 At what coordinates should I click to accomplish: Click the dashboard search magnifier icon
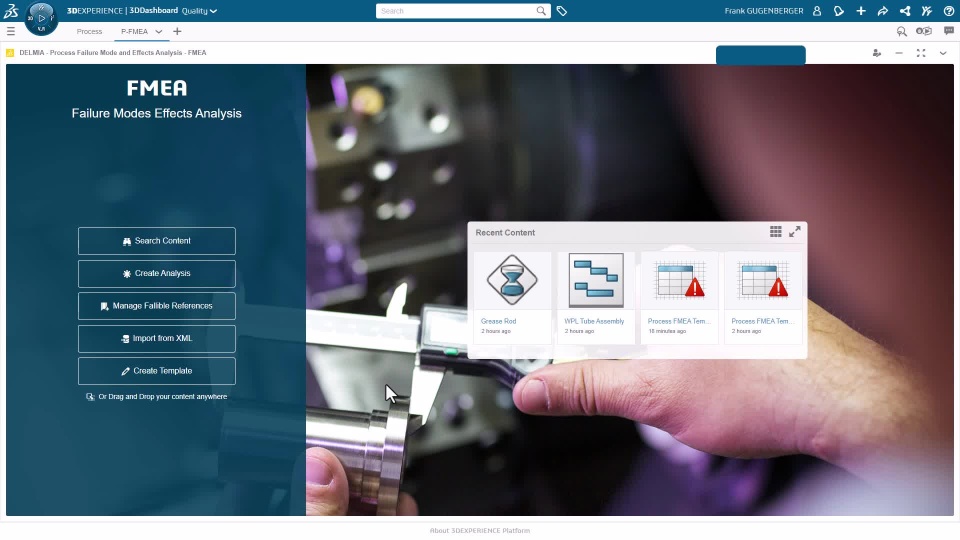pyautogui.click(x=901, y=31)
